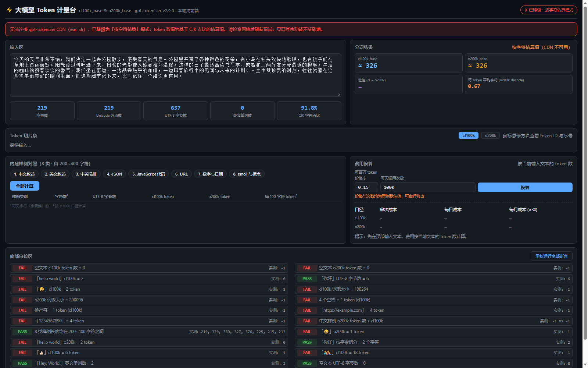Click the 219 字符数 stat card
This screenshot has height=368, width=588.
[42, 111]
